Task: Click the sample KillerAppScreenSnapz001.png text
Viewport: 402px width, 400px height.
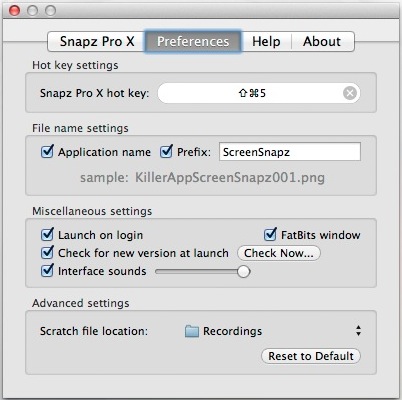Action: pos(202,177)
